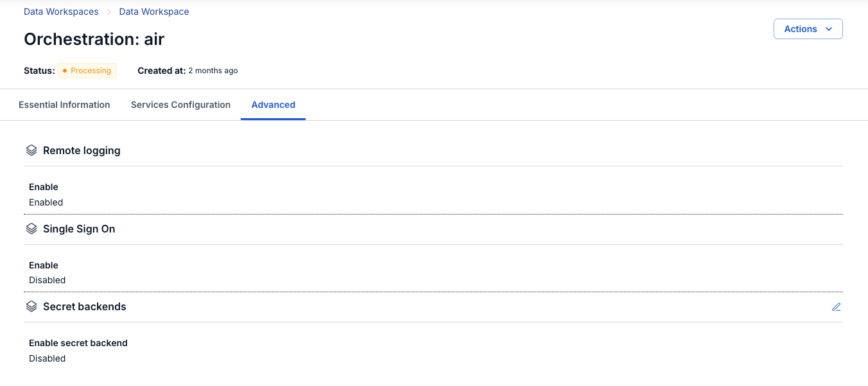This screenshot has height=386, width=868.
Task: Click the Enabled value under Remote logging
Action: (46, 202)
